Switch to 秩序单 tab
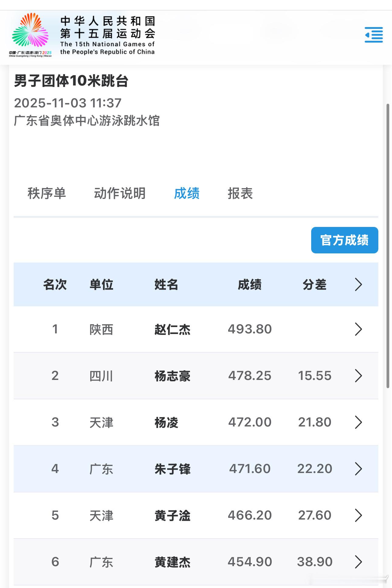This screenshot has height=588, width=392. click(47, 193)
